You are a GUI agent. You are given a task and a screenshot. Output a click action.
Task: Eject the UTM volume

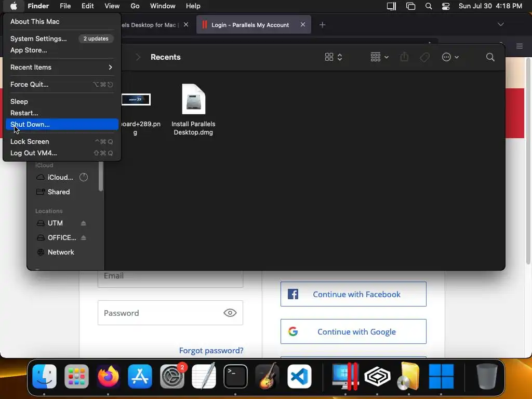tap(84, 223)
